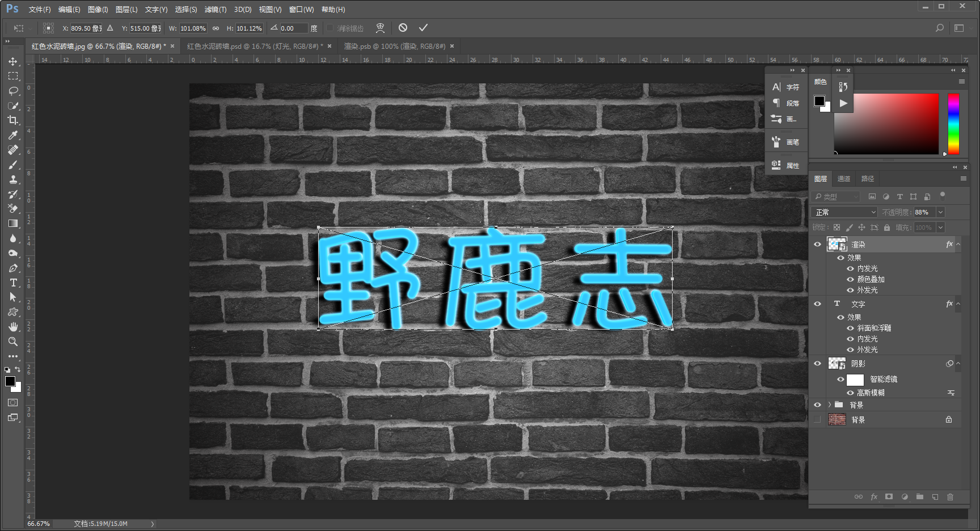Switch to warp mode icon
Viewport: 980px width, 531px height.
click(380, 28)
